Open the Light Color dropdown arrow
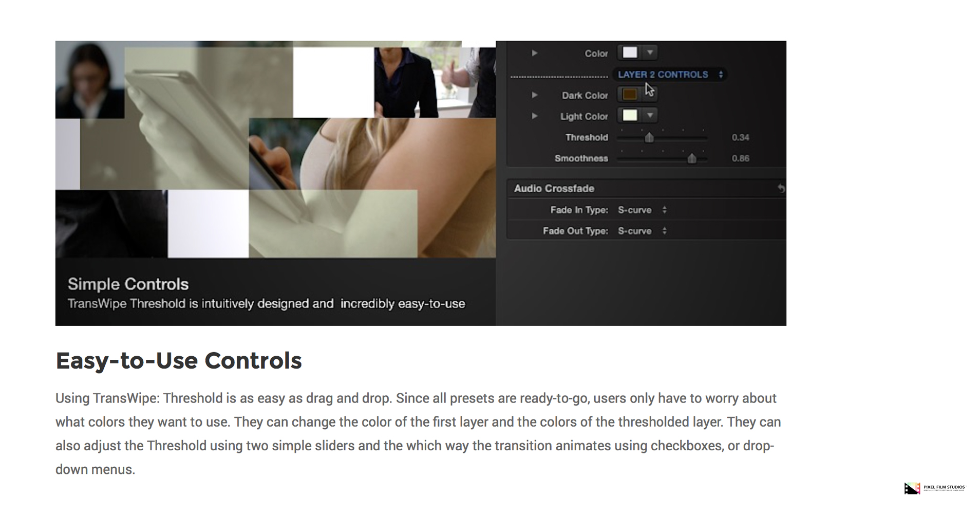This screenshot has height=513, width=980. click(x=650, y=115)
